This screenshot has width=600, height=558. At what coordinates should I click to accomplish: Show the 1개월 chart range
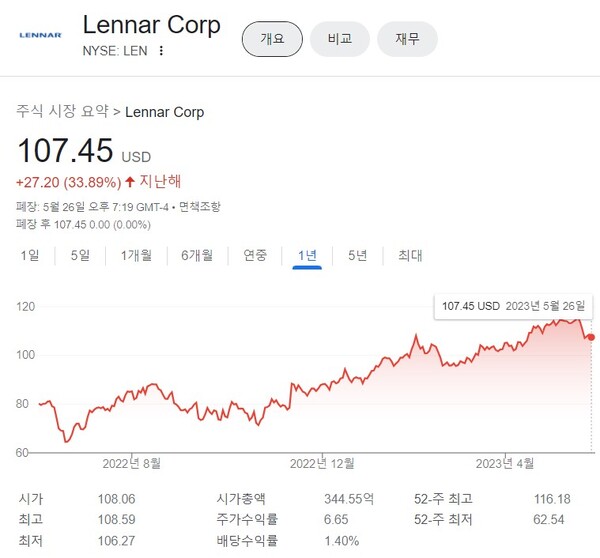136,256
